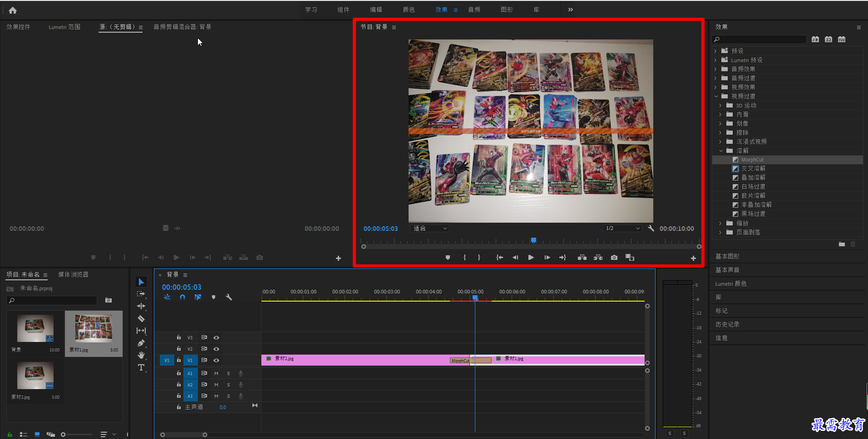The height and width of the screenshot is (439, 868).
Task: Step back one frame in program monitor
Action: click(515, 258)
